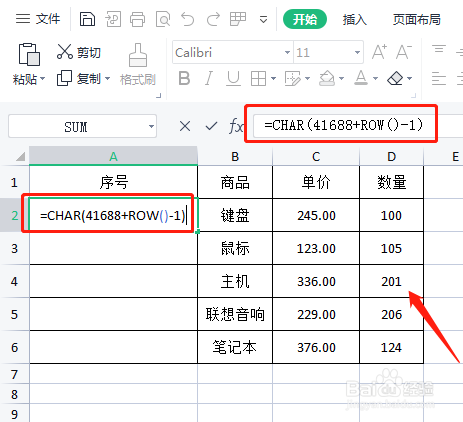Select column A header
Screen dimensions: 463x422
click(x=113, y=156)
